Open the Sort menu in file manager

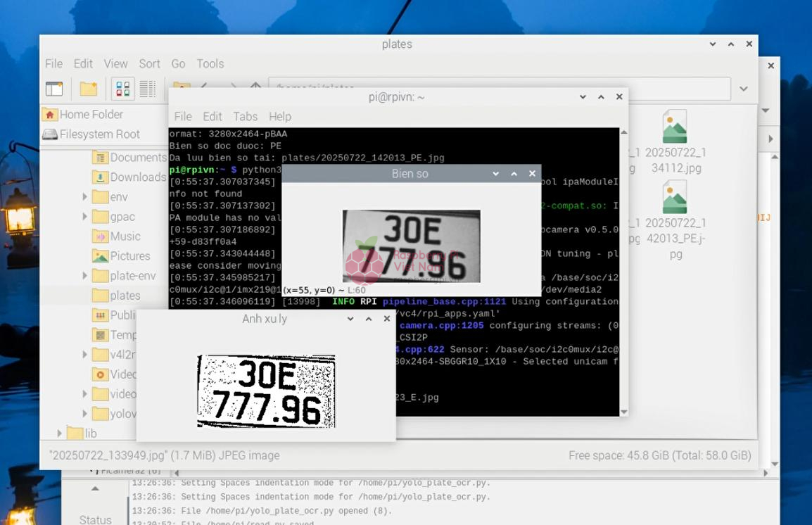pyautogui.click(x=149, y=63)
